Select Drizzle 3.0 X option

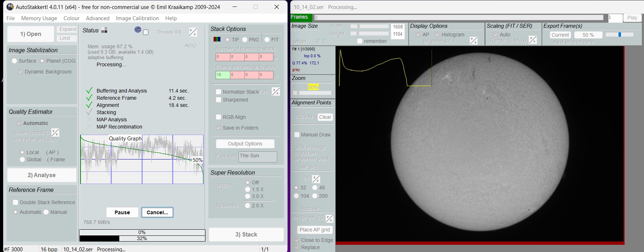[248, 196]
